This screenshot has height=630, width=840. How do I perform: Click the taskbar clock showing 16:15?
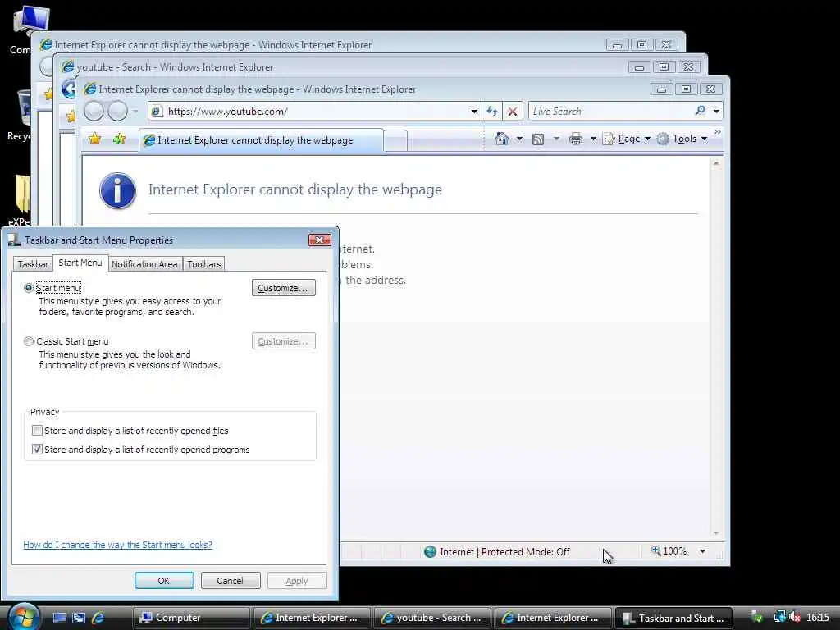click(818, 618)
